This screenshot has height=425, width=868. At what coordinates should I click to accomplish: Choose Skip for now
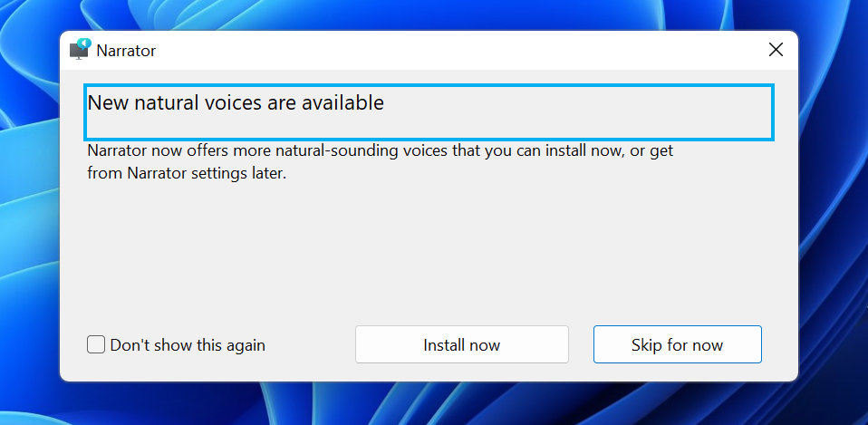point(677,344)
